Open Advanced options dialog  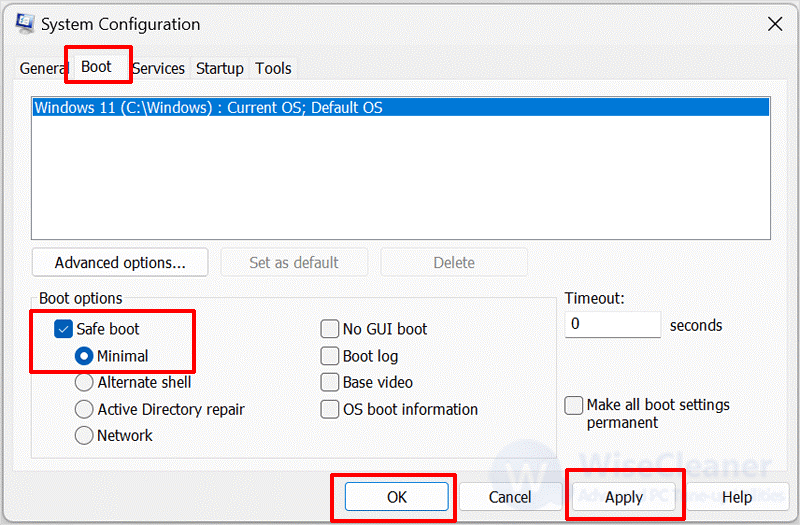[x=120, y=262]
